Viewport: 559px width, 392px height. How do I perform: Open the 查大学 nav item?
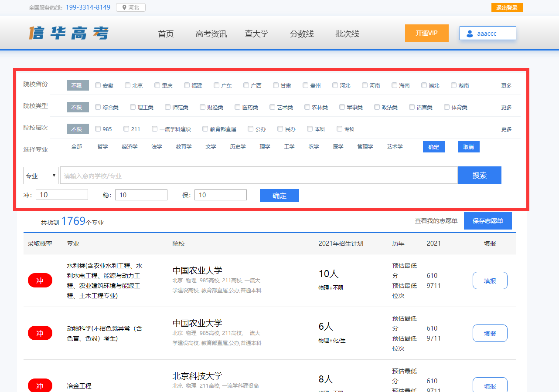point(256,34)
